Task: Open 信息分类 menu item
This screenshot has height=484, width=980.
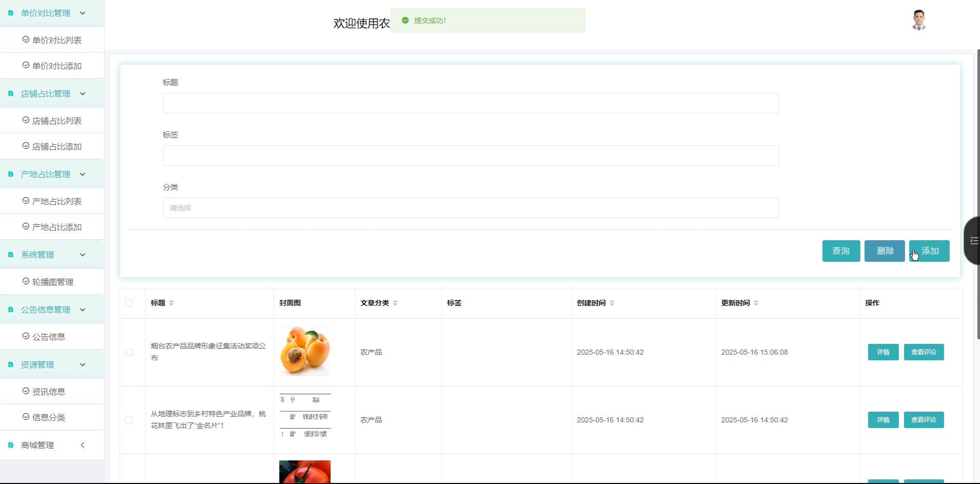Action: [52, 417]
